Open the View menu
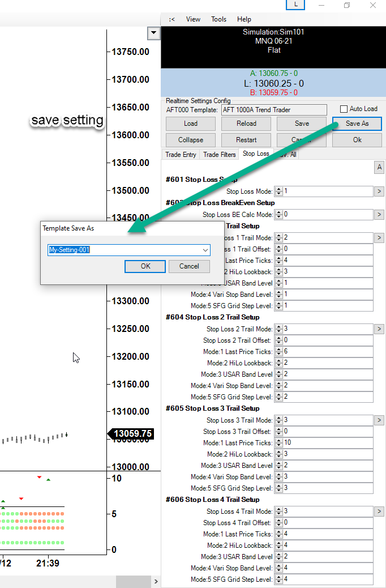This screenshot has width=386, height=588. tap(193, 19)
